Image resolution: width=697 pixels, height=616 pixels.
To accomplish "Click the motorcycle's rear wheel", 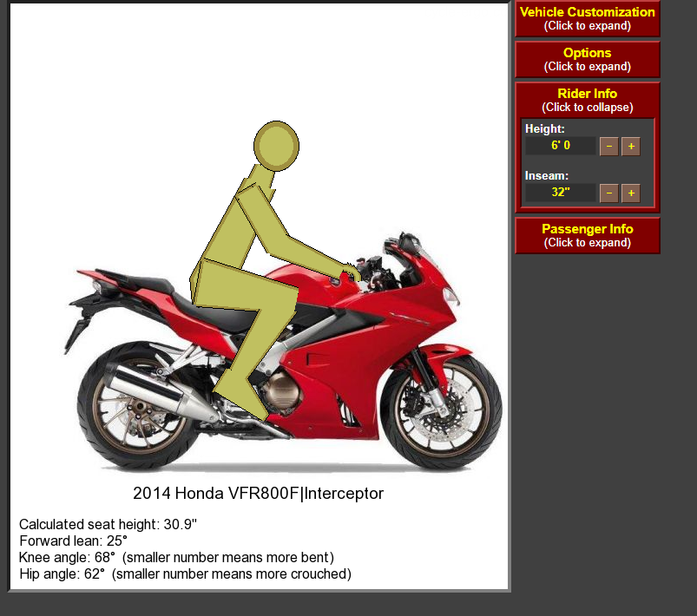I will pos(138,406).
